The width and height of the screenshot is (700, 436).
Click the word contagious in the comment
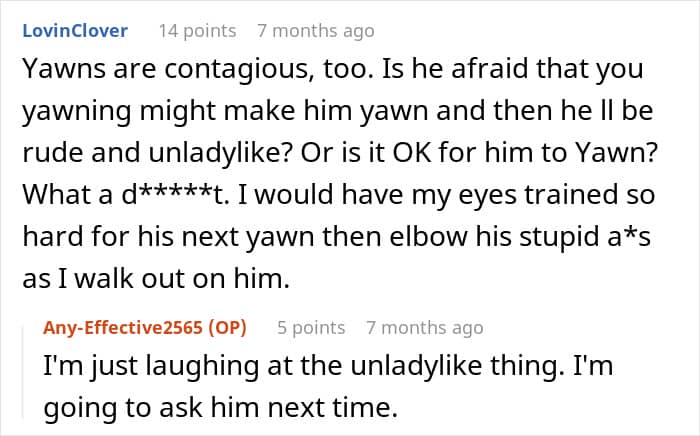click(239, 70)
